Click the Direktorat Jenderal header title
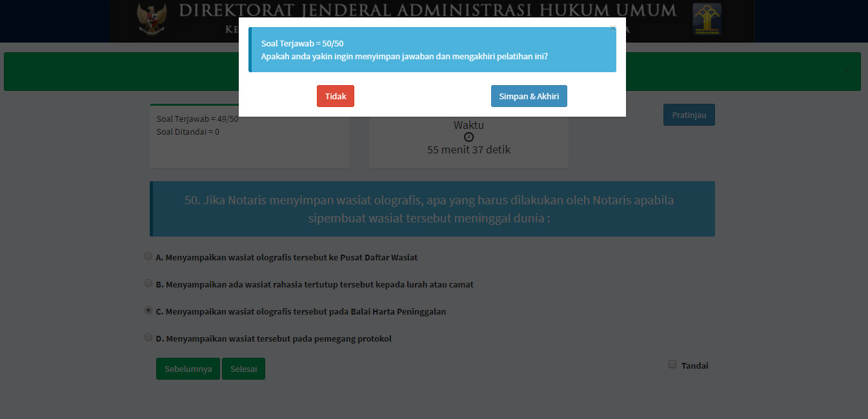 pos(427,11)
